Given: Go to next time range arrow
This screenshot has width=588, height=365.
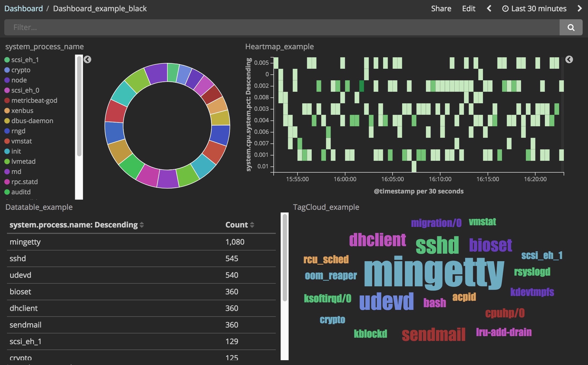Looking at the screenshot, I should tap(579, 9).
